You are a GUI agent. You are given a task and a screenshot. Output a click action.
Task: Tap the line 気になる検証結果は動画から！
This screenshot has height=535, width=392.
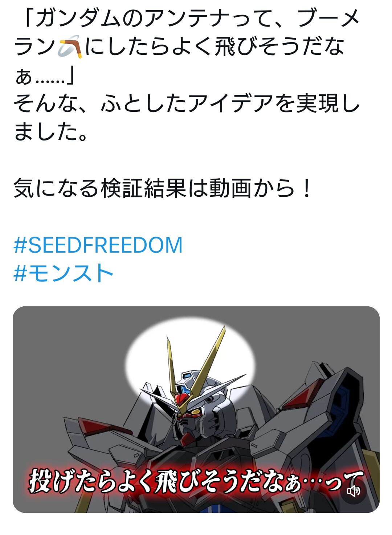click(163, 188)
